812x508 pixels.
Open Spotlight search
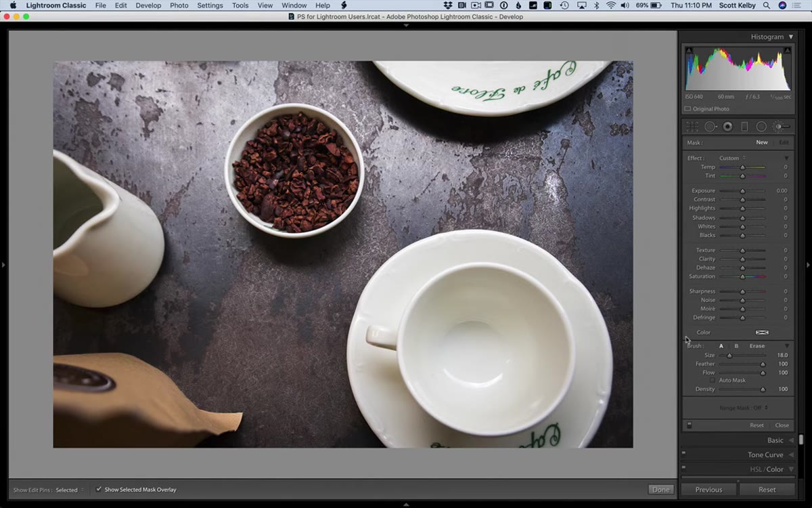click(x=768, y=5)
